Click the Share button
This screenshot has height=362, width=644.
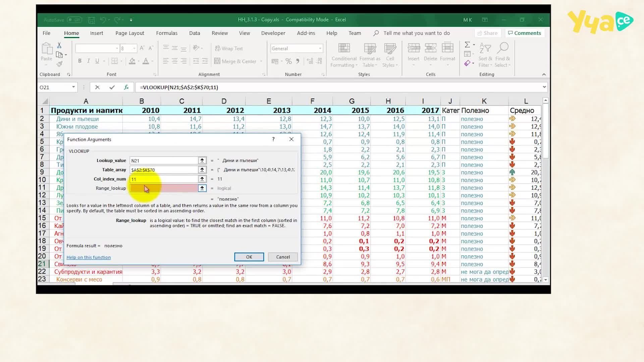pyautogui.click(x=488, y=33)
